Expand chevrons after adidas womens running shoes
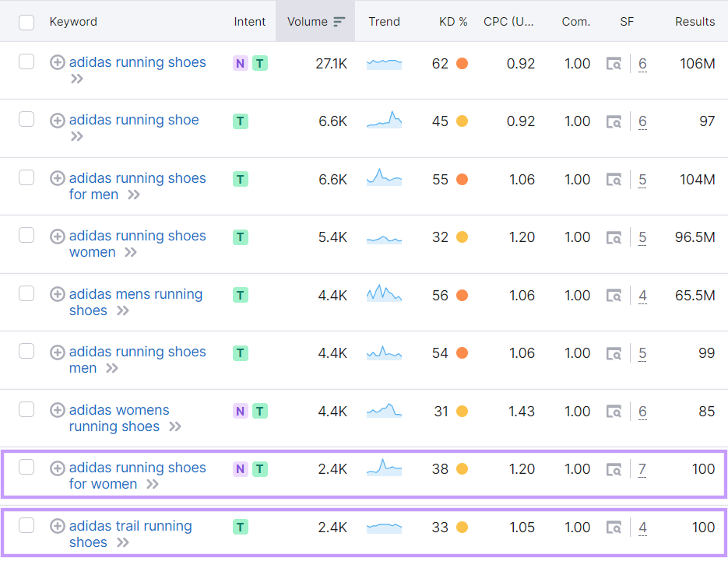The image size is (728, 561). point(174,427)
